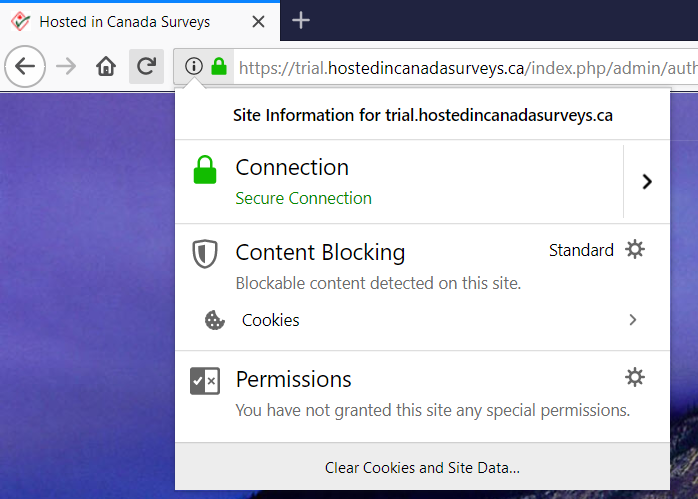Screen dimensions: 698x499
Task: Open a new tab with plus button
Action: (x=301, y=20)
